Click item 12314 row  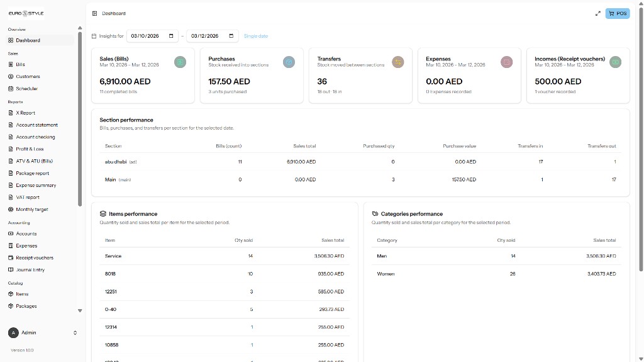coord(225,327)
